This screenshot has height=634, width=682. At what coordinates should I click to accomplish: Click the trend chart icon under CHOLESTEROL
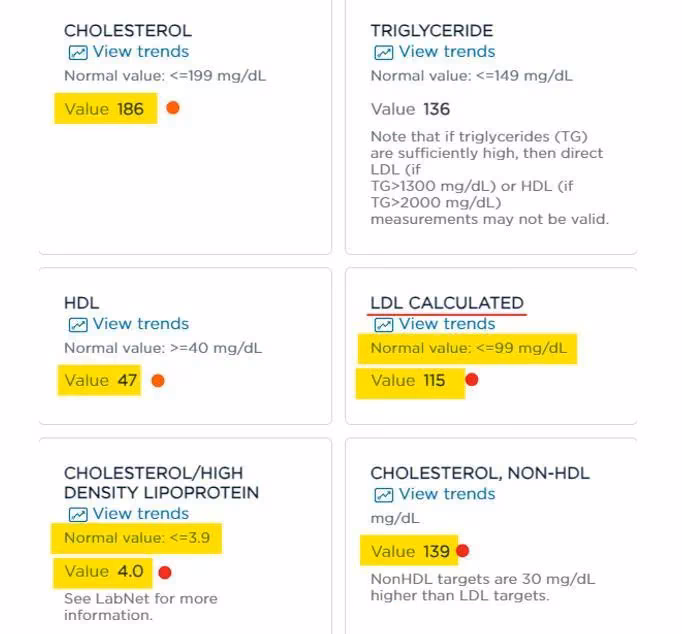click(78, 53)
